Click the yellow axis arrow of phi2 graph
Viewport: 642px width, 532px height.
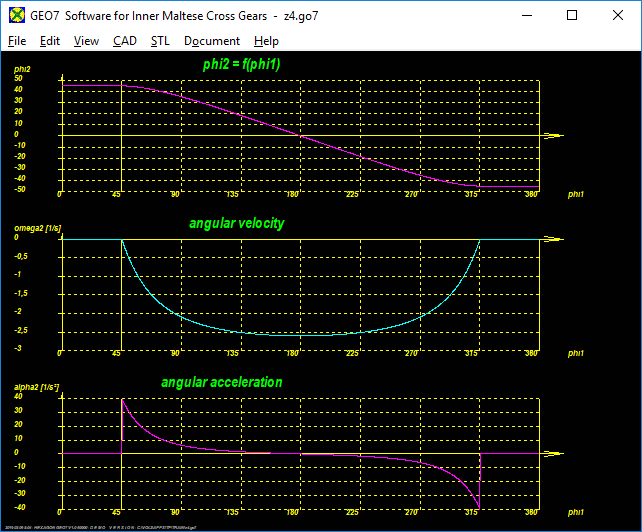(553, 135)
